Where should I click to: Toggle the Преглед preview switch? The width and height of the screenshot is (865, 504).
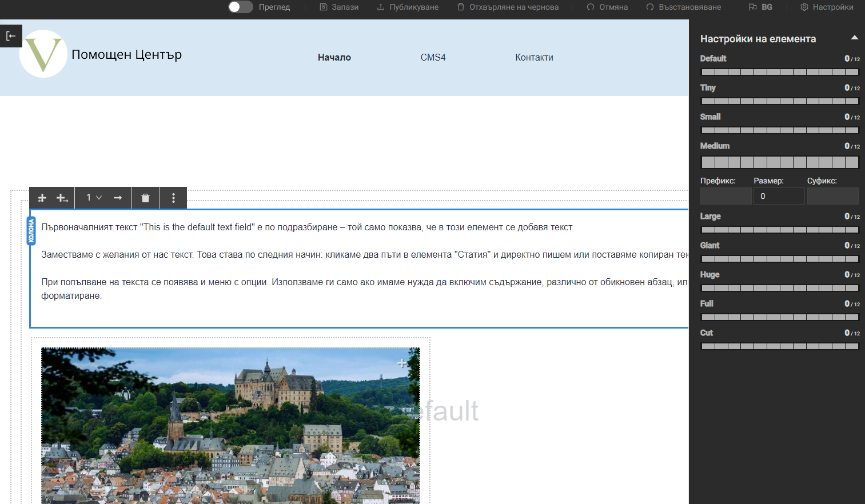tap(240, 7)
